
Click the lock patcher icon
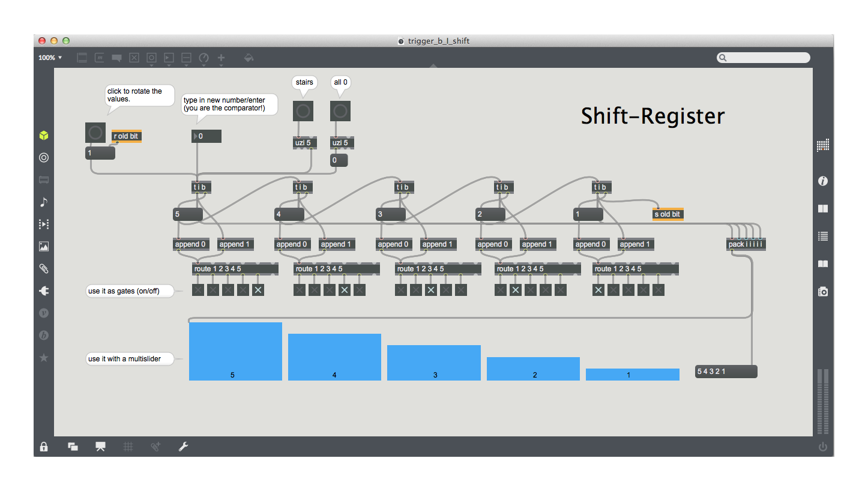tap(44, 447)
